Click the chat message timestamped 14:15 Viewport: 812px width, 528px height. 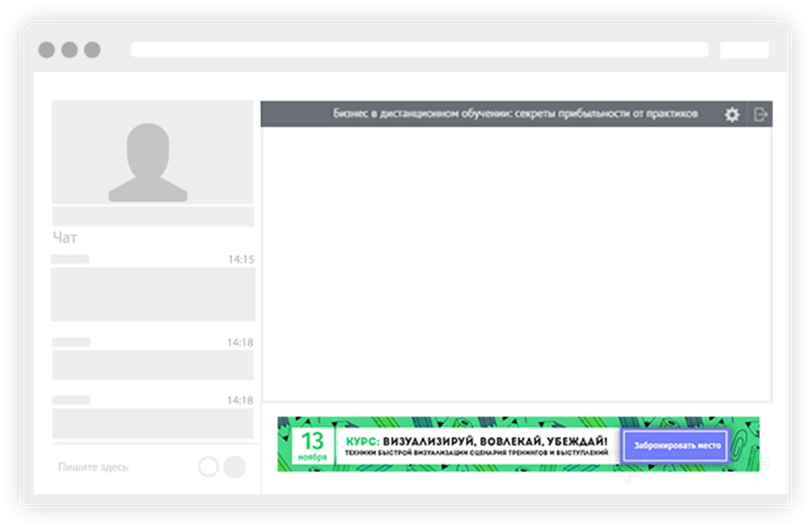tap(153, 294)
